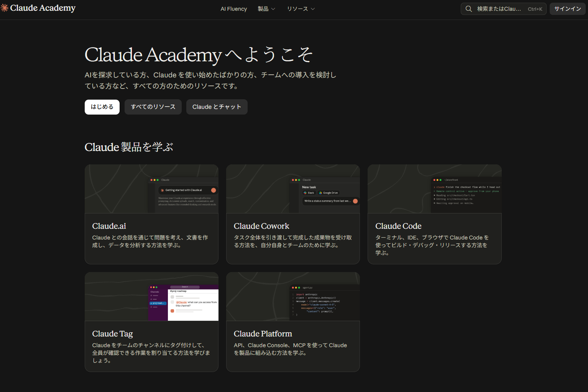The height and width of the screenshot is (392, 588).
Task: Click the Claude starburst logo icon
Action: pyautogui.click(x=5, y=8)
